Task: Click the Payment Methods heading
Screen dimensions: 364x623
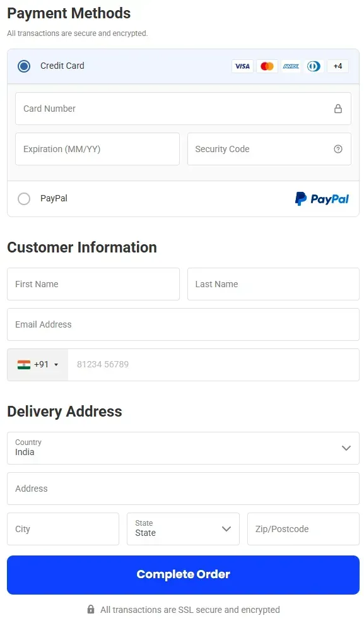Action: (68, 13)
